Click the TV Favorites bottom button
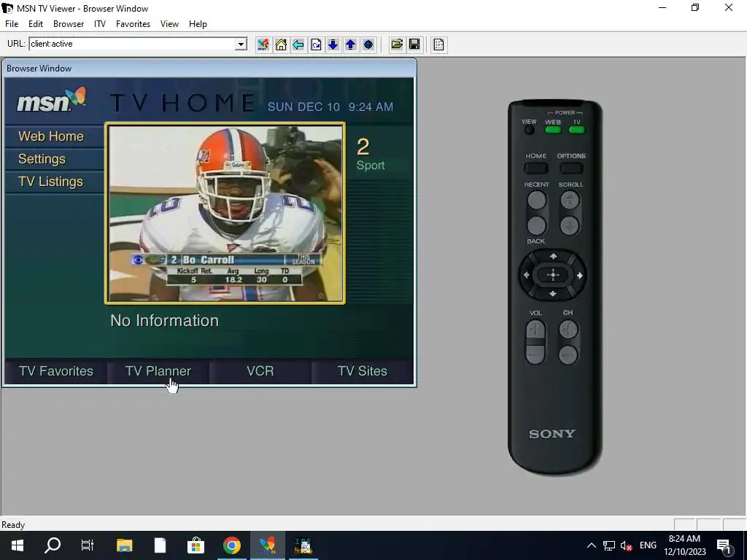Screen dimensions: 747x560 click(x=56, y=371)
